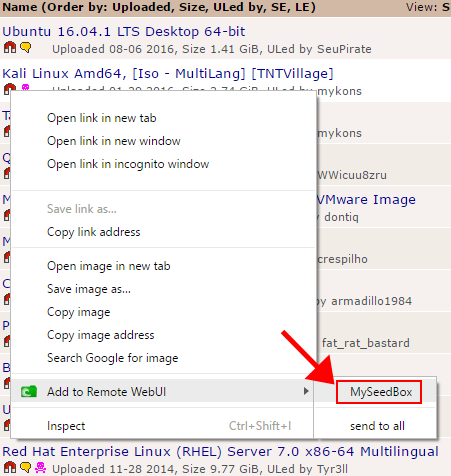Click the green Remote WebUI extension icon
Viewport: 451px width, 476px height.
pos(29,392)
